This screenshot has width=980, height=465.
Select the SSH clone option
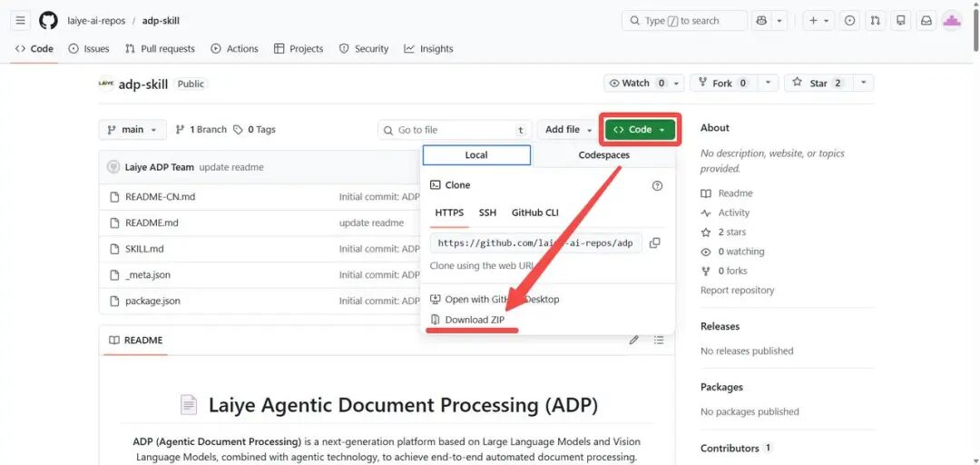(487, 213)
